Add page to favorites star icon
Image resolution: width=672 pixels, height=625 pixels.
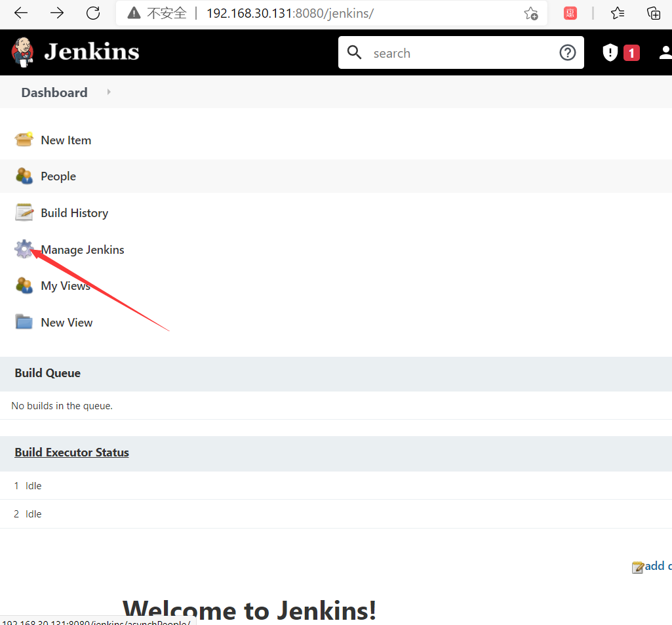531,13
